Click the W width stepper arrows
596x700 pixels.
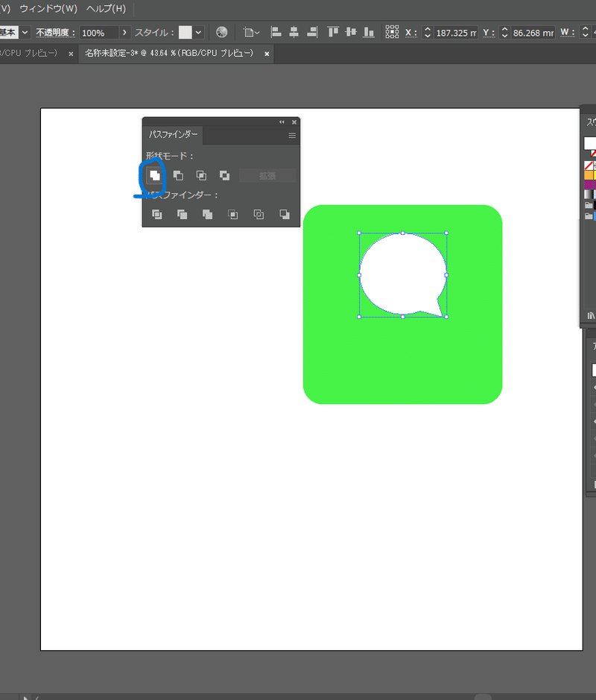click(x=586, y=32)
